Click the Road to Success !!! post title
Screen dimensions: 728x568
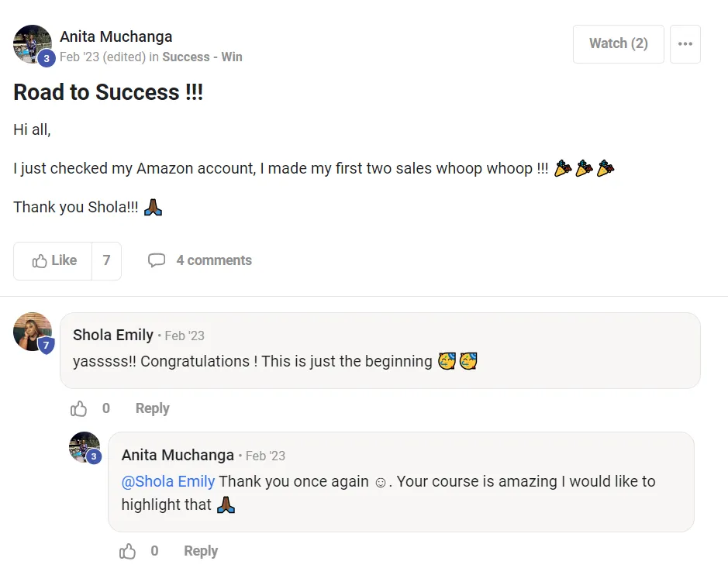point(108,92)
